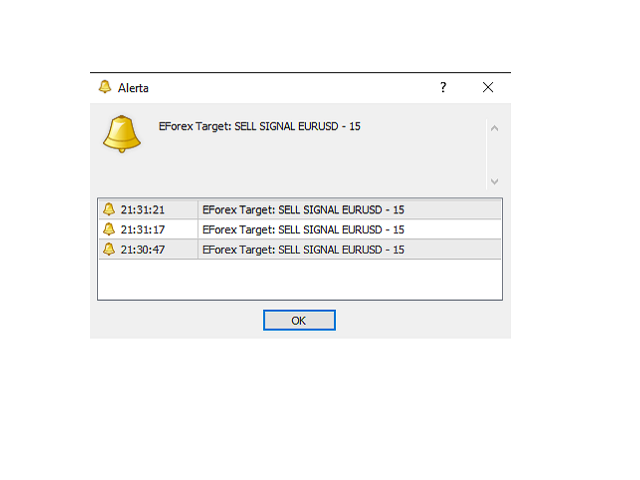Image resolution: width=640 pixels, height=480 pixels.
Task: Select third SELL SIGNAL EURUSD alert message
Action: coord(349,250)
